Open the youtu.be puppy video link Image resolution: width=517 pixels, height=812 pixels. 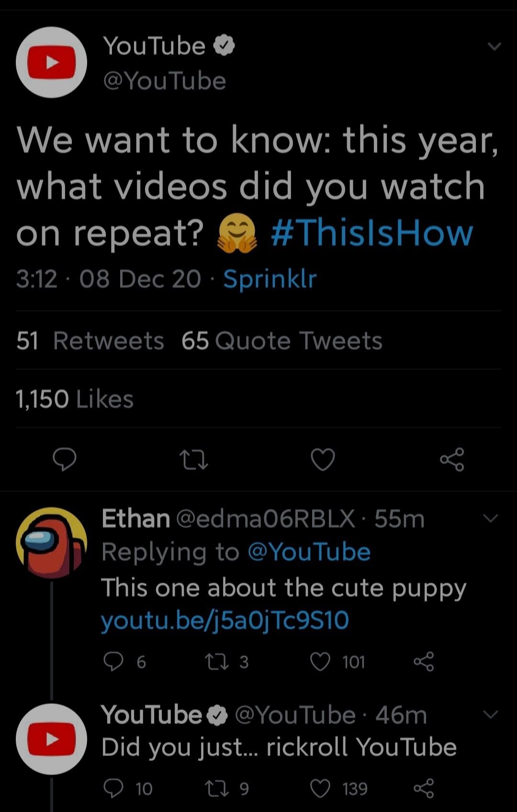tap(225, 621)
